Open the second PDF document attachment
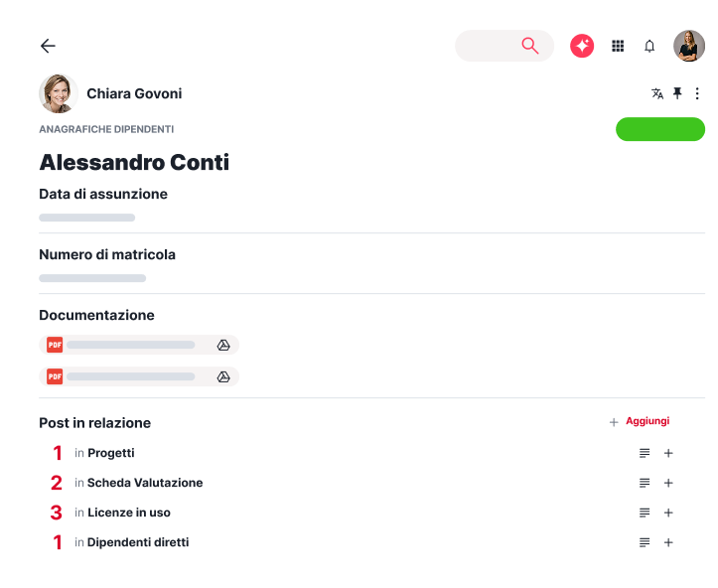The width and height of the screenshot is (718, 588). [129, 376]
